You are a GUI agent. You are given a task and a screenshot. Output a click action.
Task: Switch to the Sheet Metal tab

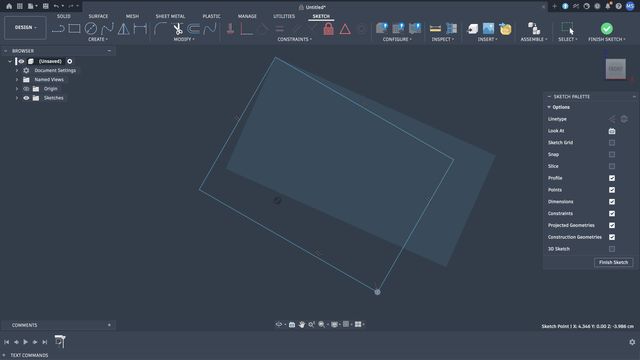[170, 16]
